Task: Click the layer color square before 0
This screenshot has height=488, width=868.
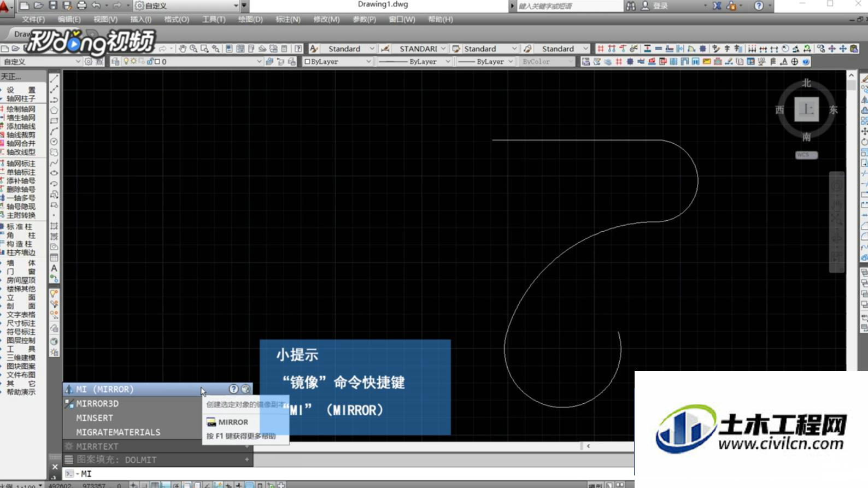Action: [157, 62]
